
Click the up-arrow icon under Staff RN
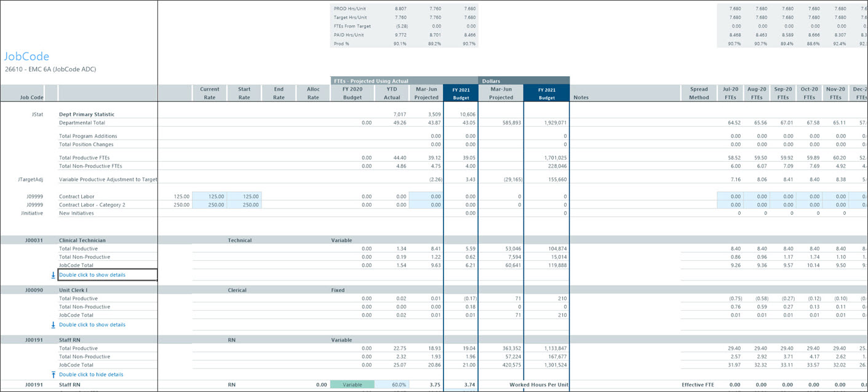(54, 374)
